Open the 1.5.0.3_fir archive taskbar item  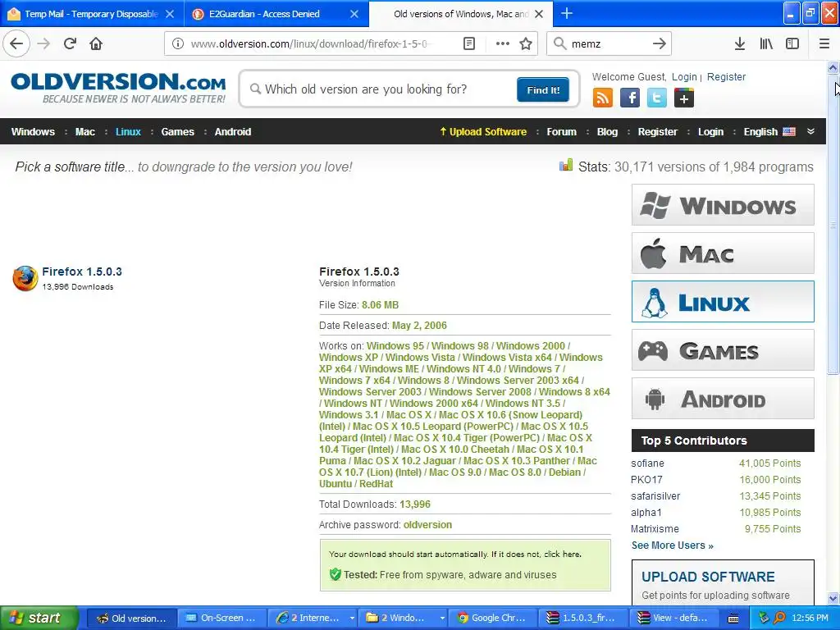coord(582,618)
